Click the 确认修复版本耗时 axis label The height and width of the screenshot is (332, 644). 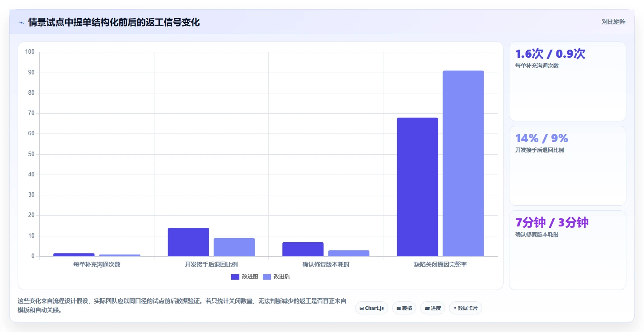coord(326,264)
